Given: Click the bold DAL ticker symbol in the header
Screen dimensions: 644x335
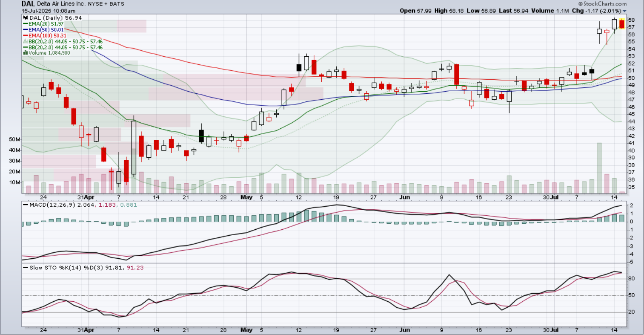Looking at the screenshot, I should point(28,4).
